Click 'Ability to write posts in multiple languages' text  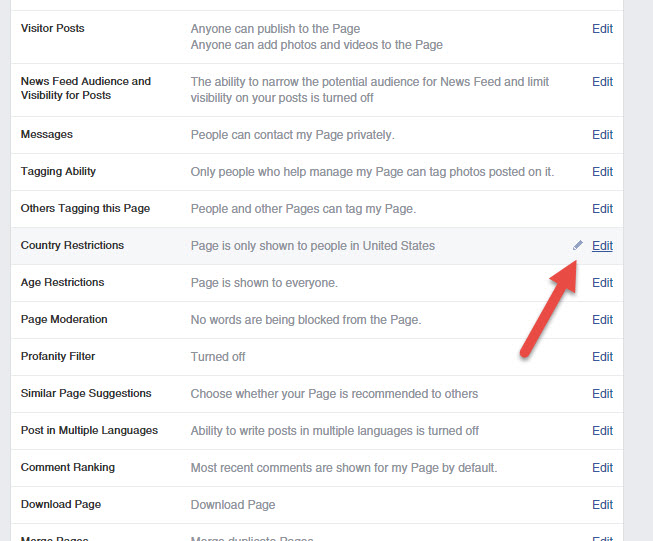point(335,431)
